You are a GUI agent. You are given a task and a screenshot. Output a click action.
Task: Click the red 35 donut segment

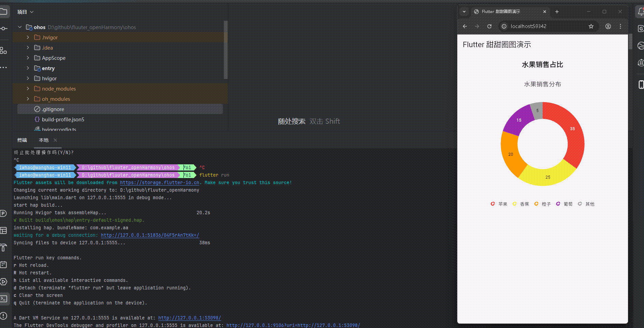pos(572,129)
